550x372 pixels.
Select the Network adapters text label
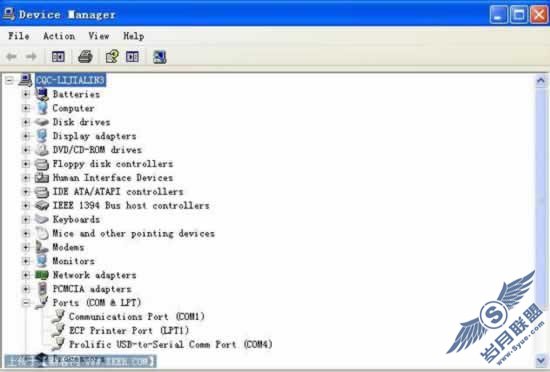pyautogui.click(x=94, y=275)
